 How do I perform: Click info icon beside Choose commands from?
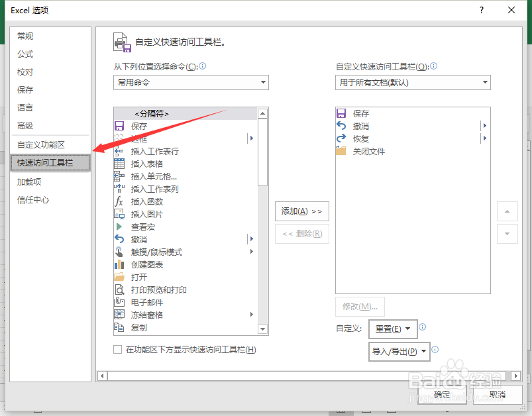tap(203, 66)
